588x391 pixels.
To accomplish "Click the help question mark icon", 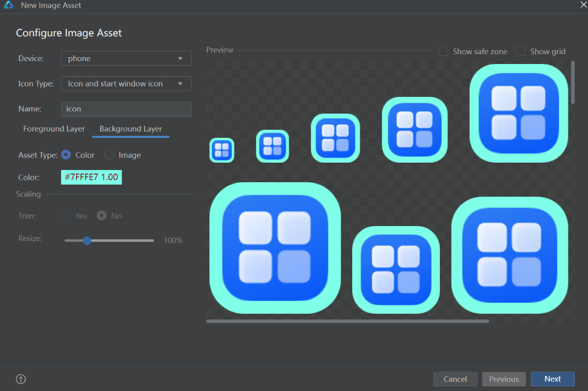I will click(21, 379).
